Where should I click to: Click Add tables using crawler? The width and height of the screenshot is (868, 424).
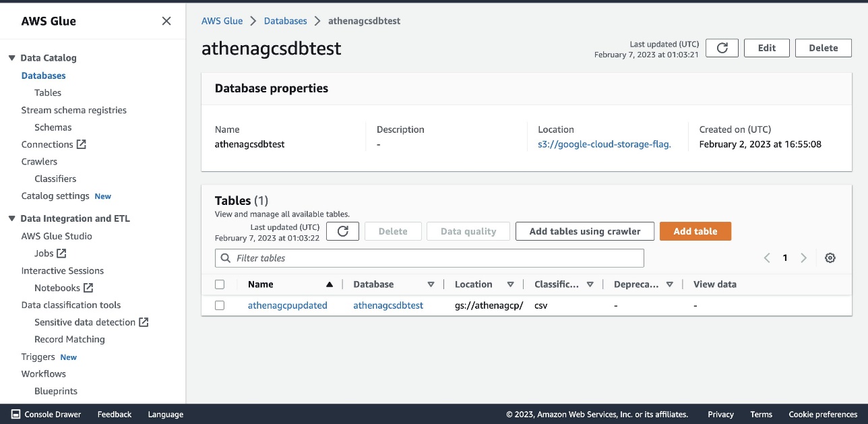[585, 231]
